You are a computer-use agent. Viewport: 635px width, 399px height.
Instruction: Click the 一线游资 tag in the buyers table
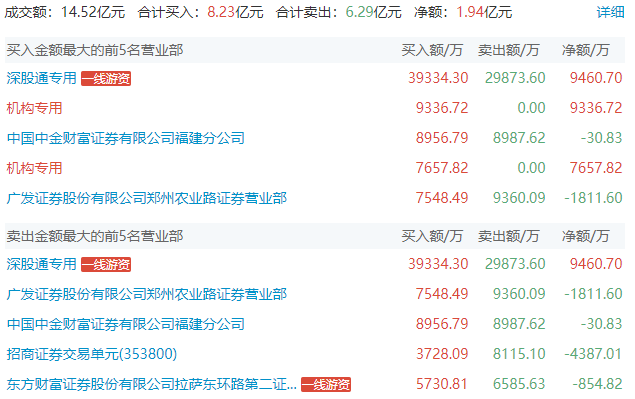pyautogui.click(x=106, y=78)
